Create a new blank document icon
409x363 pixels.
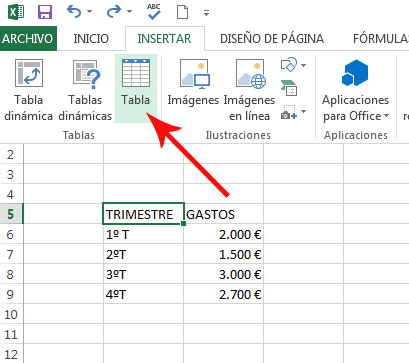tap(182, 12)
